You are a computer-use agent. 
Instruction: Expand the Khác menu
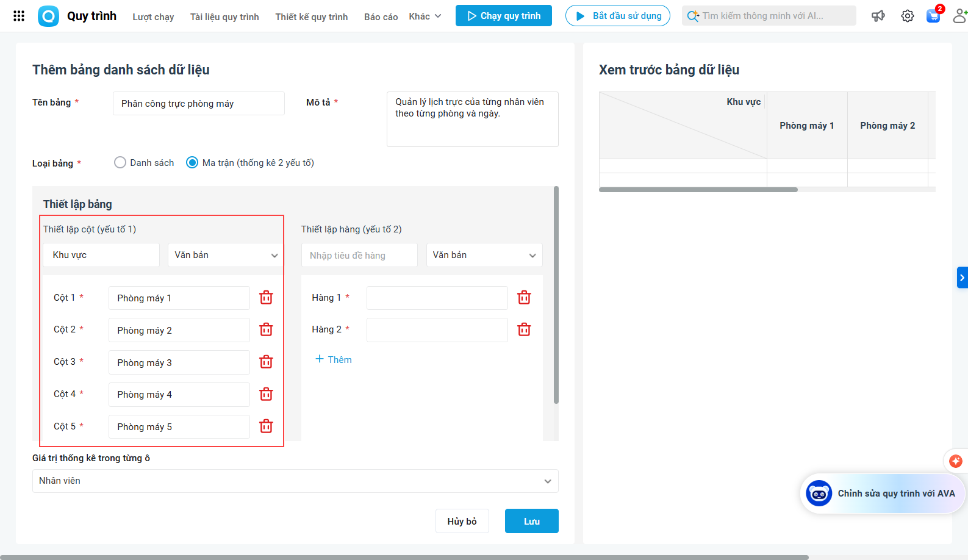click(x=425, y=16)
